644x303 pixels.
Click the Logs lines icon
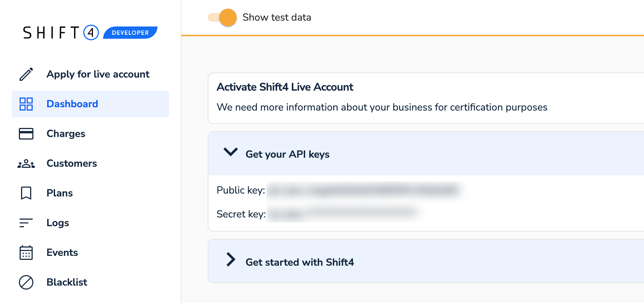[x=26, y=223]
